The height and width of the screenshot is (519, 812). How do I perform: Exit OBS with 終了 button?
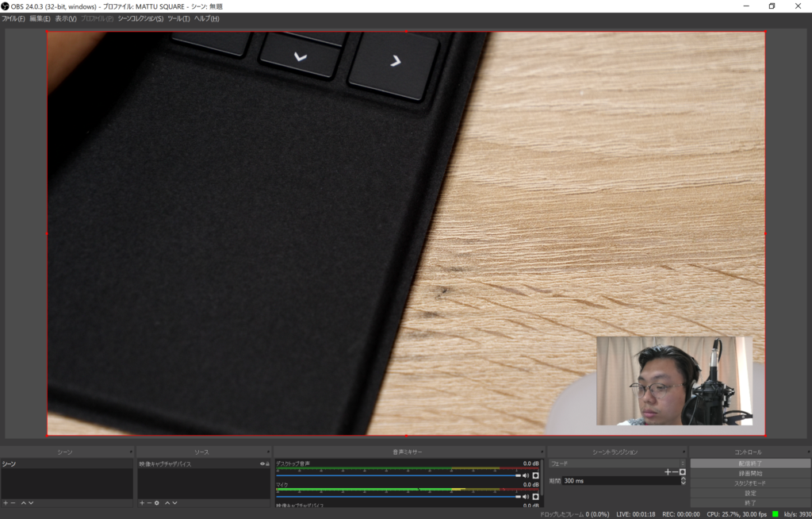click(750, 503)
